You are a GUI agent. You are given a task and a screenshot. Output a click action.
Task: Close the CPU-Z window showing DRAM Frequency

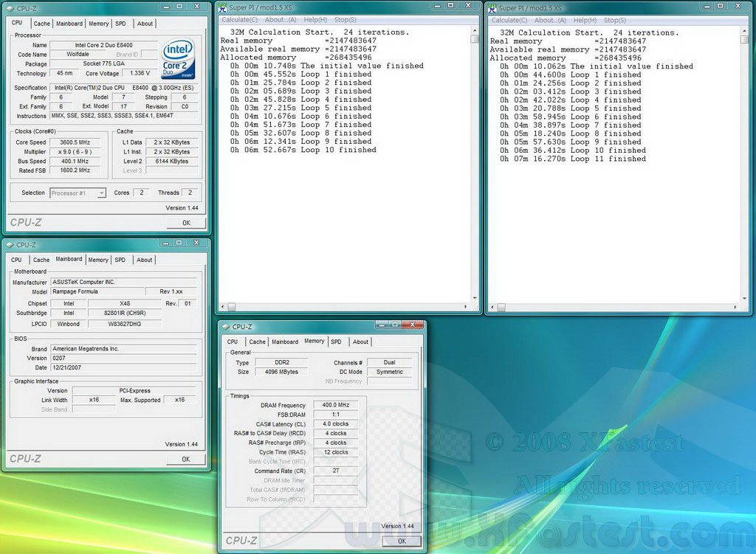click(x=411, y=325)
